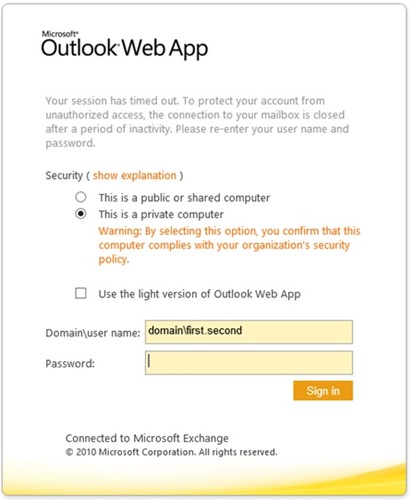Viewport: 411px width, 500px height.
Task: Select the private computer radio button
Action: tap(81, 214)
